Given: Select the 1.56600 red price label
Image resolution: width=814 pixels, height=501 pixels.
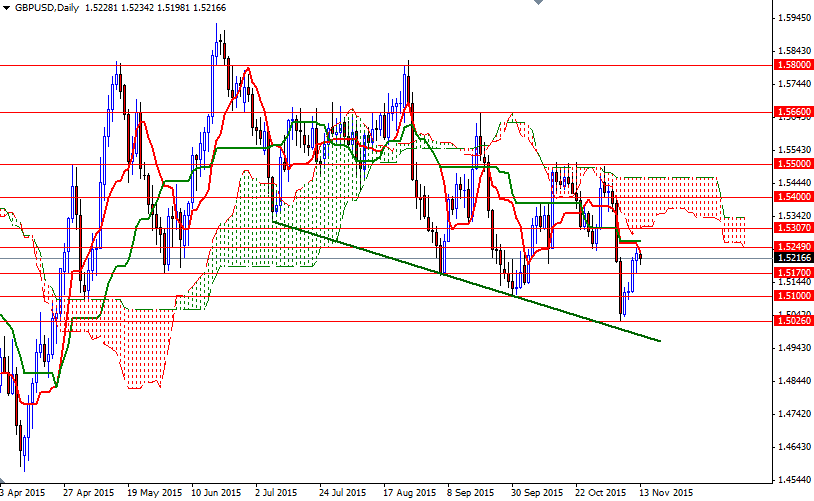Looking at the screenshot, I should (x=793, y=112).
